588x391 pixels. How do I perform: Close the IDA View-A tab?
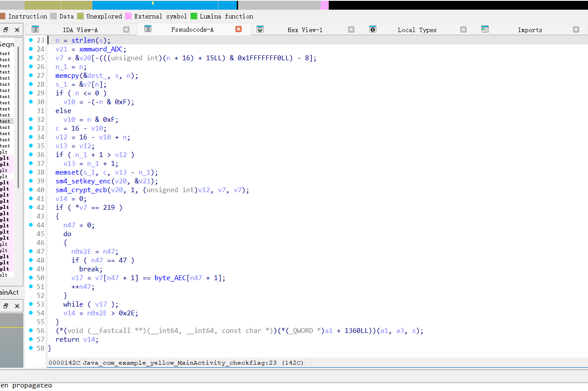[126, 29]
